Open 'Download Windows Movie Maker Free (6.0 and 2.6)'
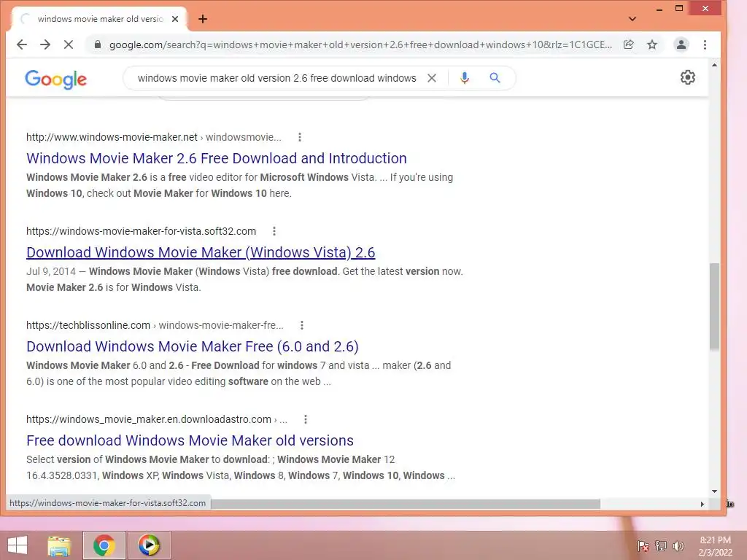Image resolution: width=747 pixels, height=560 pixels. (x=193, y=346)
